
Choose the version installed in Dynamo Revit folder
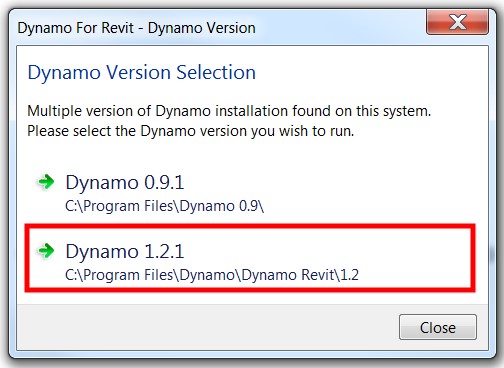click(x=250, y=258)
